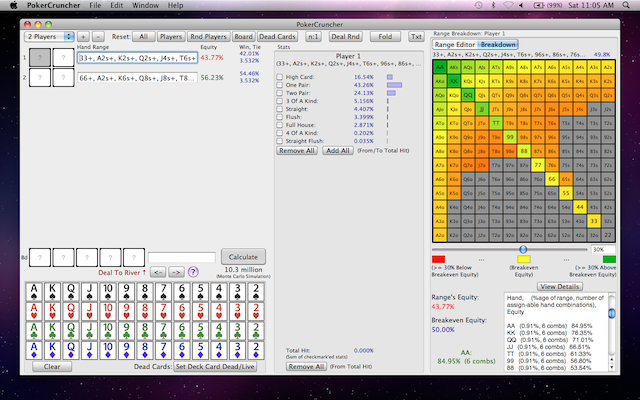Click the Txt button
Image resolution: width=640 pixels, height=400 pixels.
(416, 36)
